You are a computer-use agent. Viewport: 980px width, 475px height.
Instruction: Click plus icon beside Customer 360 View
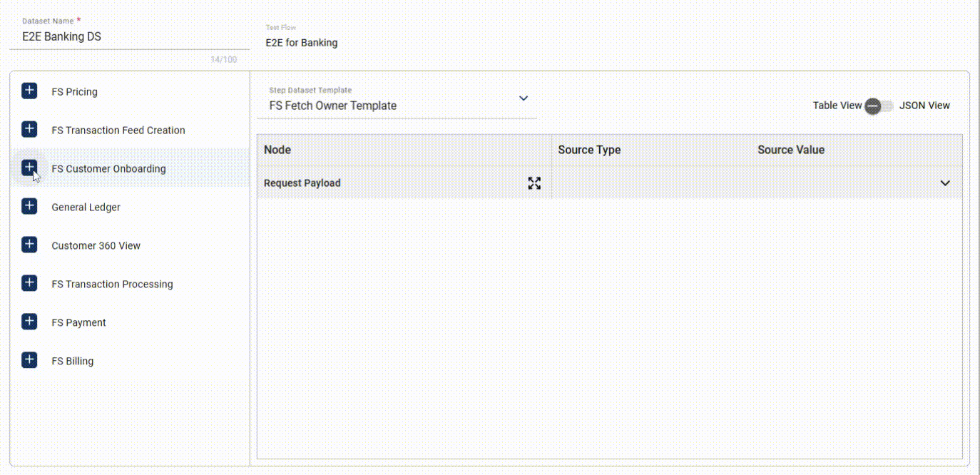29,245
